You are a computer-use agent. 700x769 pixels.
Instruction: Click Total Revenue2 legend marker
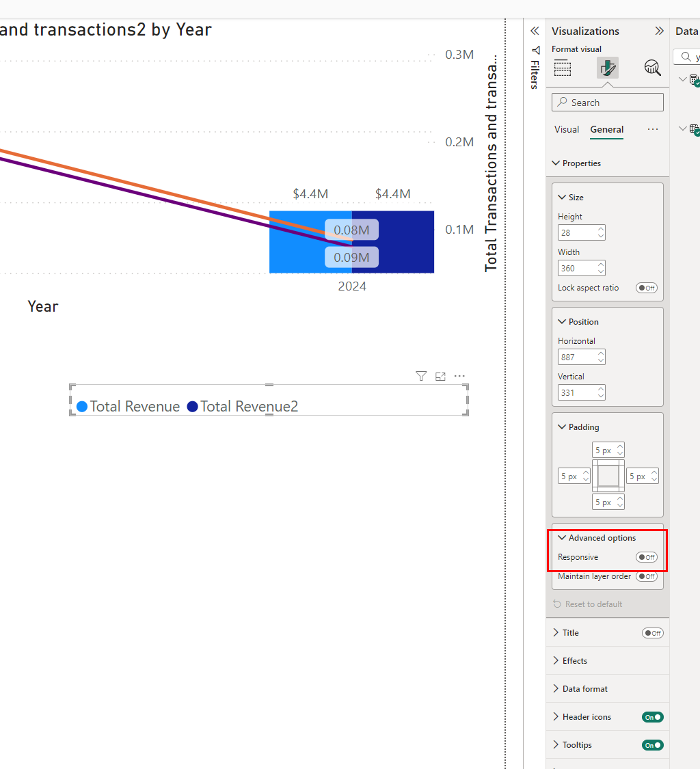[x=192, y=407]
